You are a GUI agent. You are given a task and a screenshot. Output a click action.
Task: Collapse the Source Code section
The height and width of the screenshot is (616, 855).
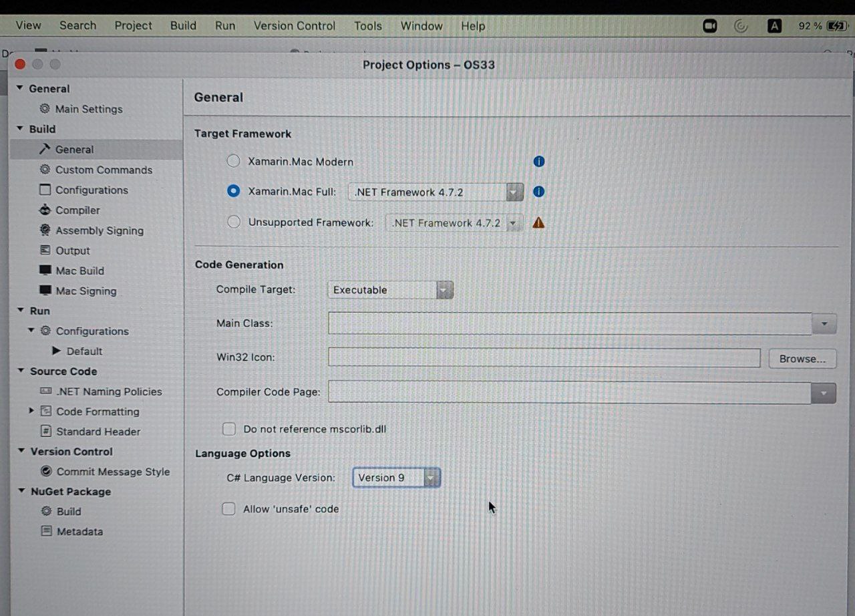21,371
